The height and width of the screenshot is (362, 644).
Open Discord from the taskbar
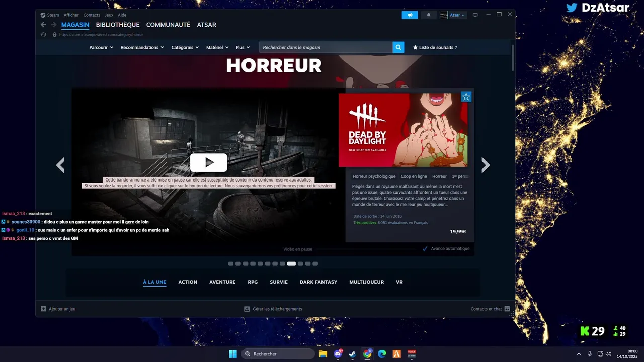(338, 354)
